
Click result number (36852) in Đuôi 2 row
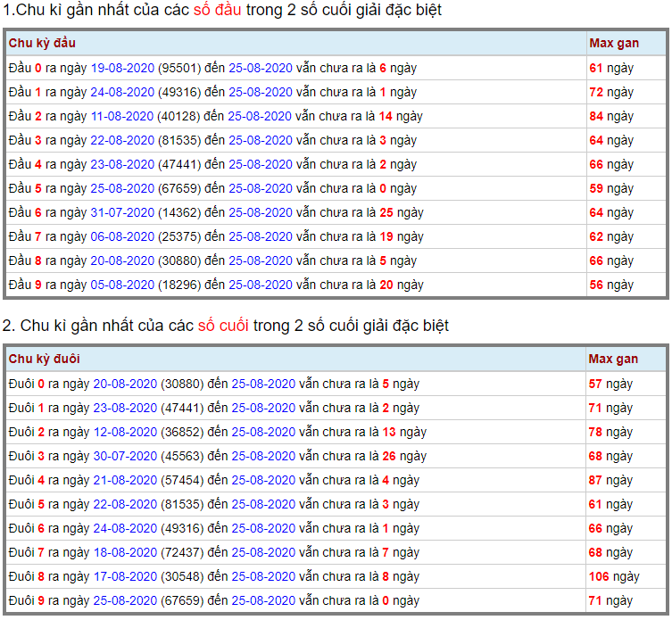point(182,432)
